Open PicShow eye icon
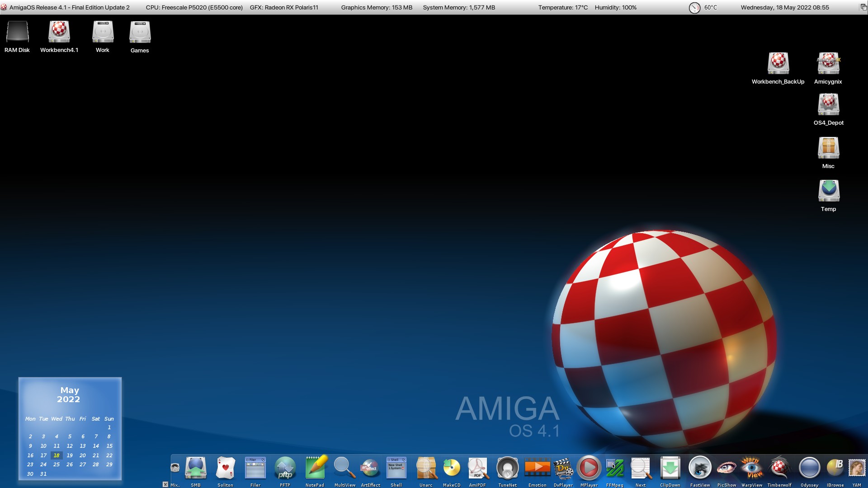 tap(726, 469)
